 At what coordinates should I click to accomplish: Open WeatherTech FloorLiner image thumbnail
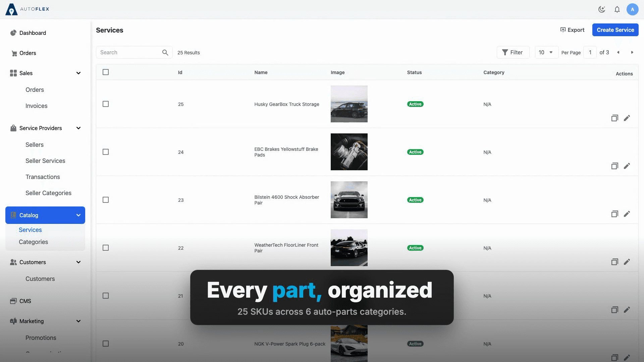point(349,248)
